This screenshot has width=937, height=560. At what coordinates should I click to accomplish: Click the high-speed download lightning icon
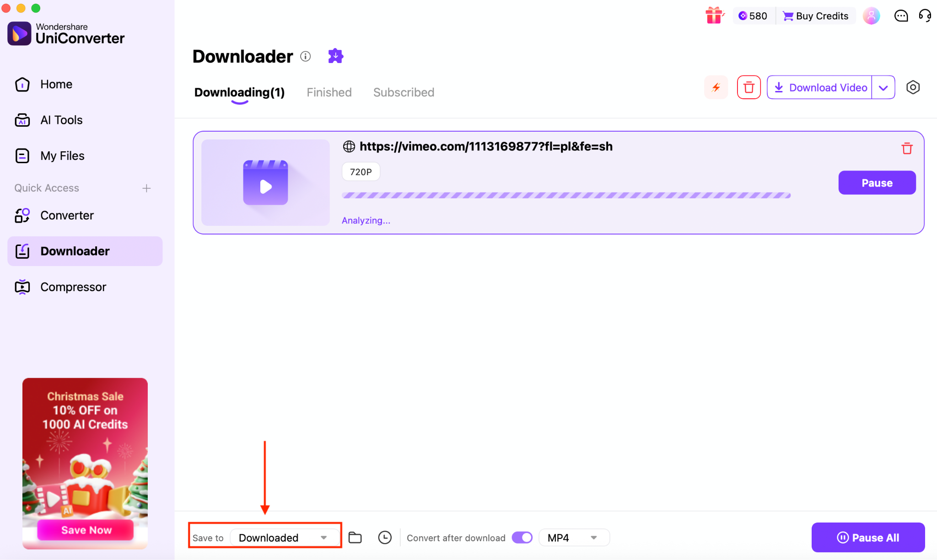[x=716, y=87]
